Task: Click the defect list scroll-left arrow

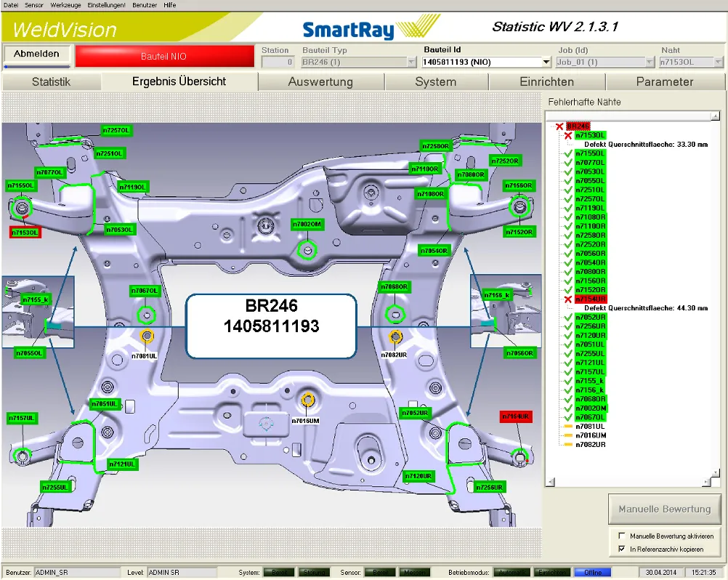Action: [550, 482]
